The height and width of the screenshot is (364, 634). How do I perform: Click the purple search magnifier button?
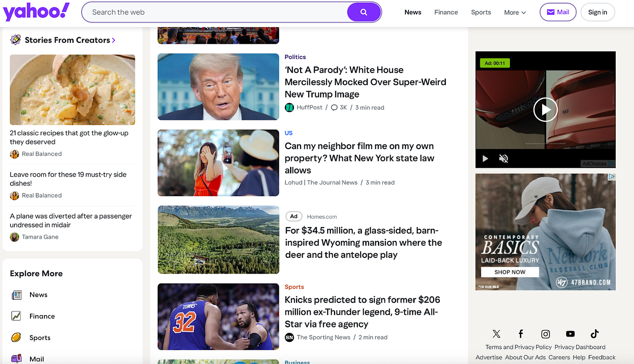[x=364, y=12]
